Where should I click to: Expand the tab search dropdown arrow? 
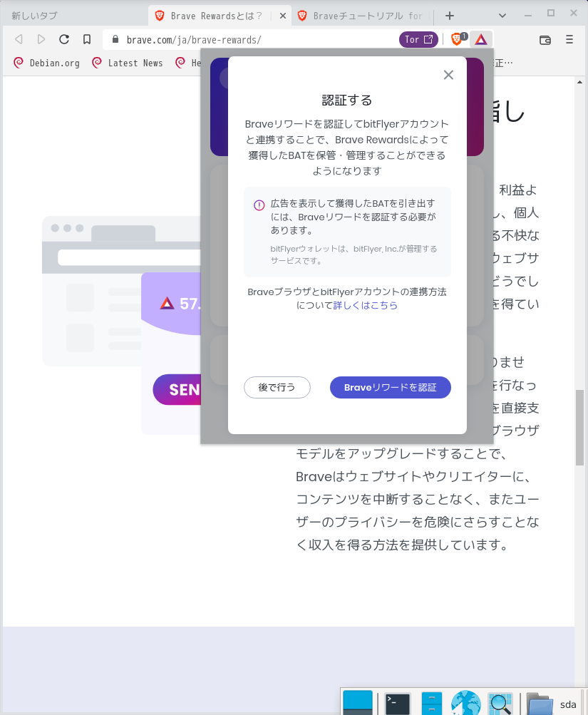click(502, 16)
